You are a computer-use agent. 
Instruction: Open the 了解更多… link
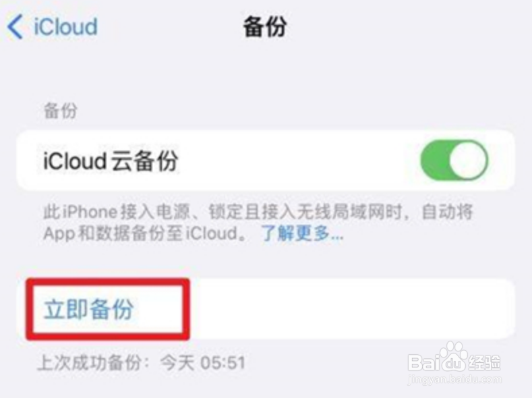tap(302, 233)
